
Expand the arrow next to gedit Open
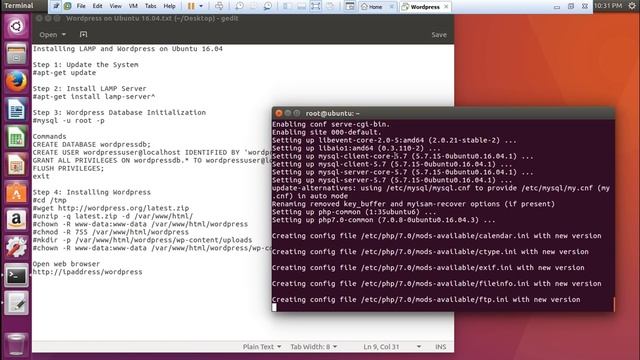(64, 35)
